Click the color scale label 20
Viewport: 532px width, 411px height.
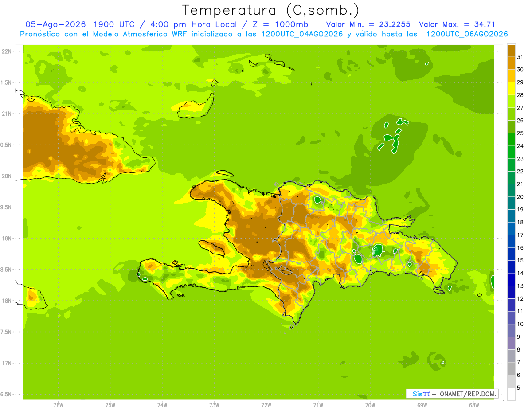coord(520,197)
